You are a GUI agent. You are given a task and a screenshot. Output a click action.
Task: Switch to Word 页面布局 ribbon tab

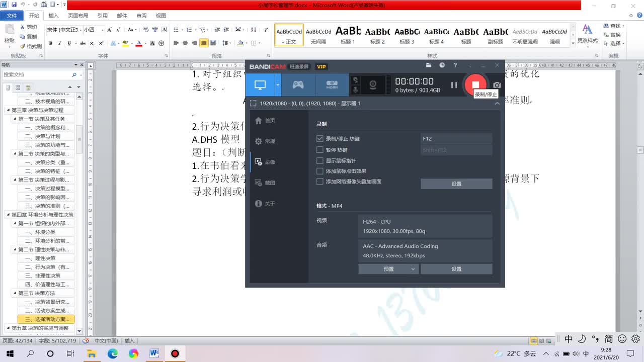[x=78, y=16]
